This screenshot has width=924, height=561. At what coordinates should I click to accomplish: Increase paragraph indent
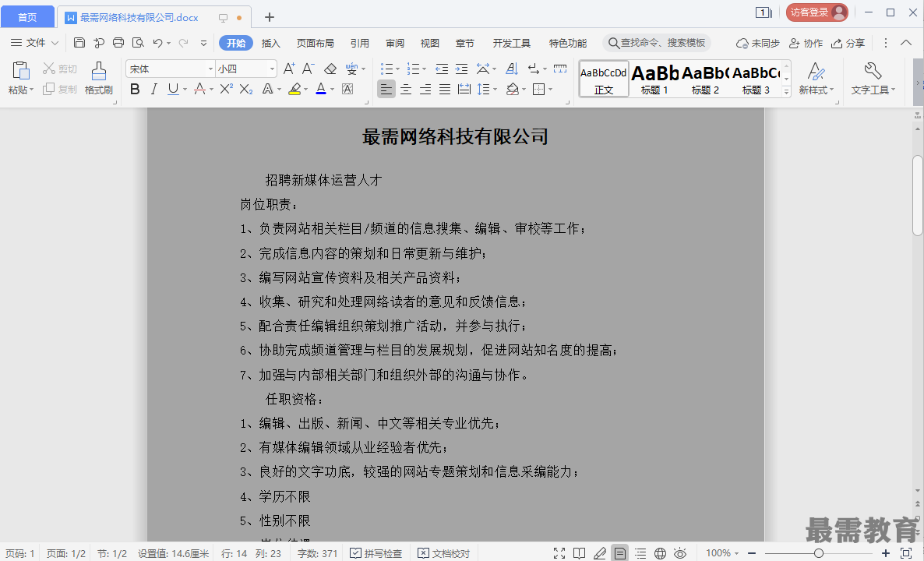pos(461,69)
